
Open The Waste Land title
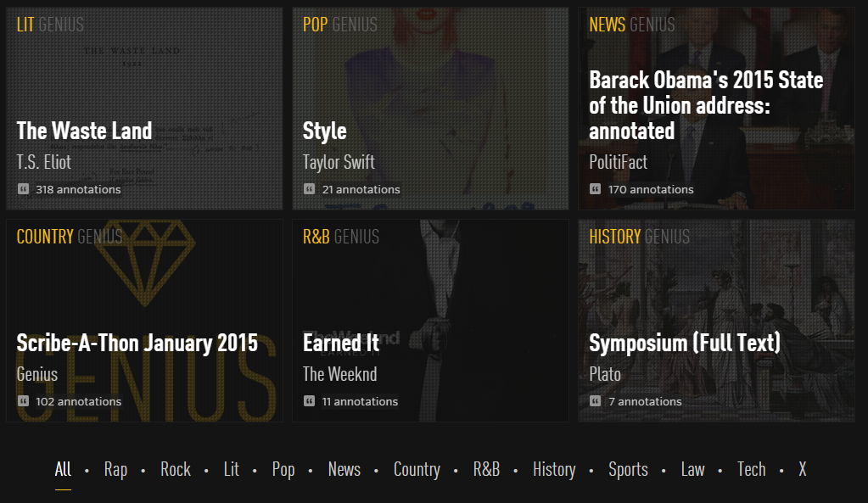coord(84,131)
